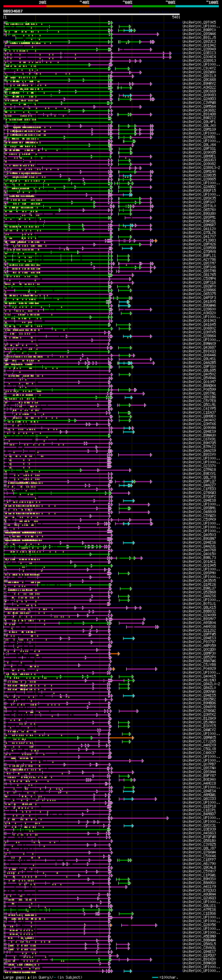The image size is (222, 980).
Task: Select hit label UniRef100_Q9M1H0
Action: (x=199, y=171)
